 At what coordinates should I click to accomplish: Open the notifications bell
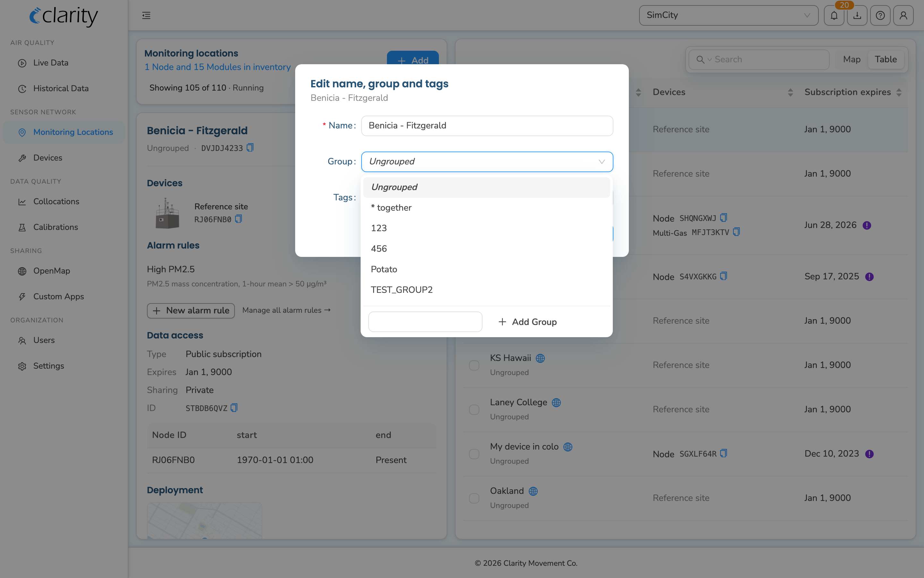[x=834, y=15]
